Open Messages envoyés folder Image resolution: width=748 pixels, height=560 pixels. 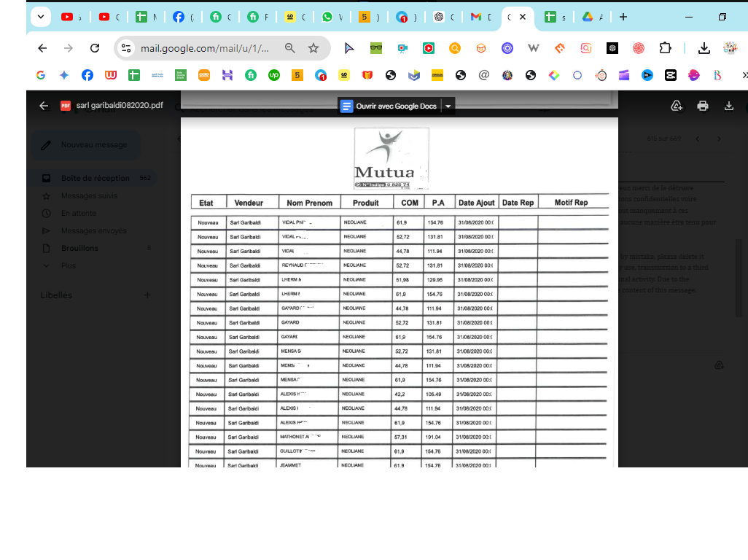[x=93, y=230]
